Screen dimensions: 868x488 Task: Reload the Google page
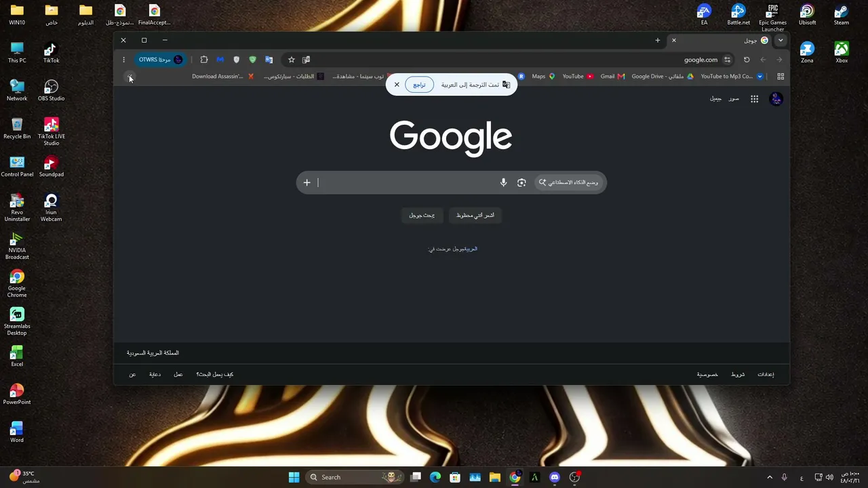(x=747, y=60)
